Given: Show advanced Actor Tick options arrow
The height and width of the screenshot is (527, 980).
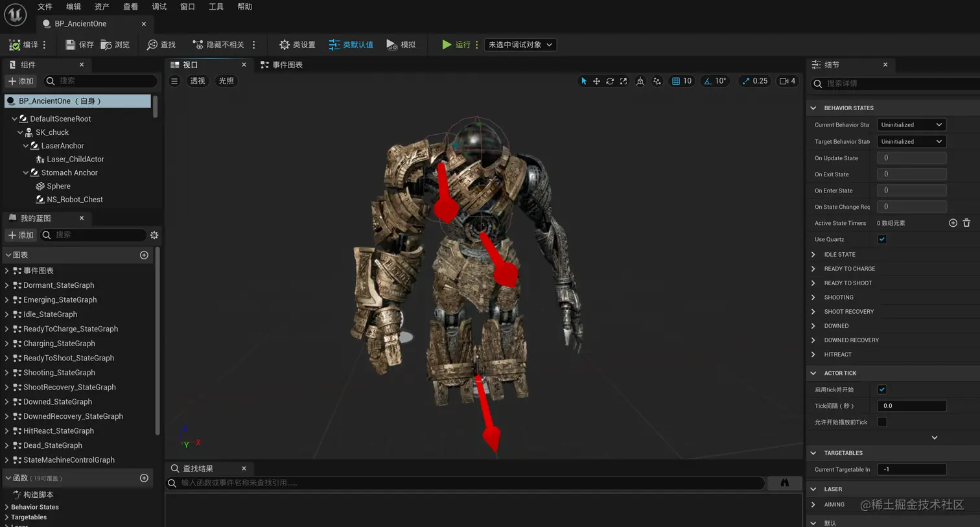Looking at the screenshot, I should tap(935, 438).
